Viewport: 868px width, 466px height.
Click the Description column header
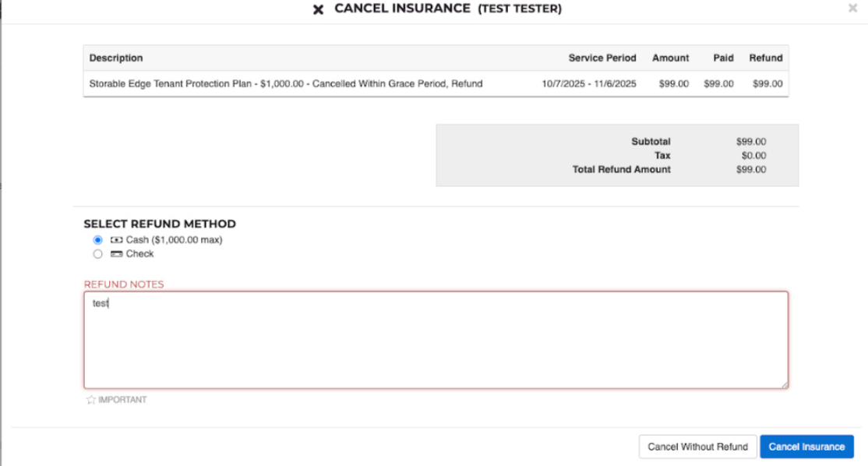(x=116, y=58)
